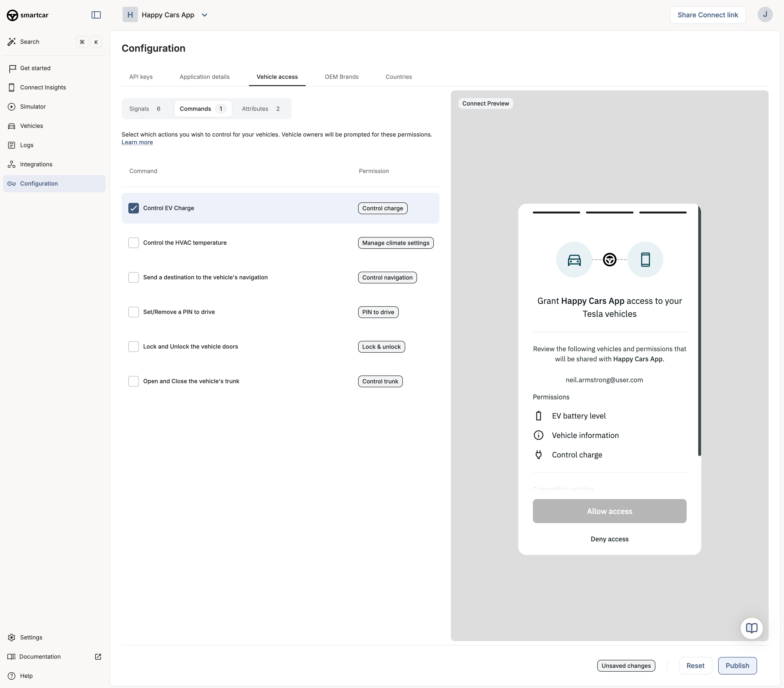Select the Vehicle access tab
Viewport: 784px width, 688px height.
277,77
